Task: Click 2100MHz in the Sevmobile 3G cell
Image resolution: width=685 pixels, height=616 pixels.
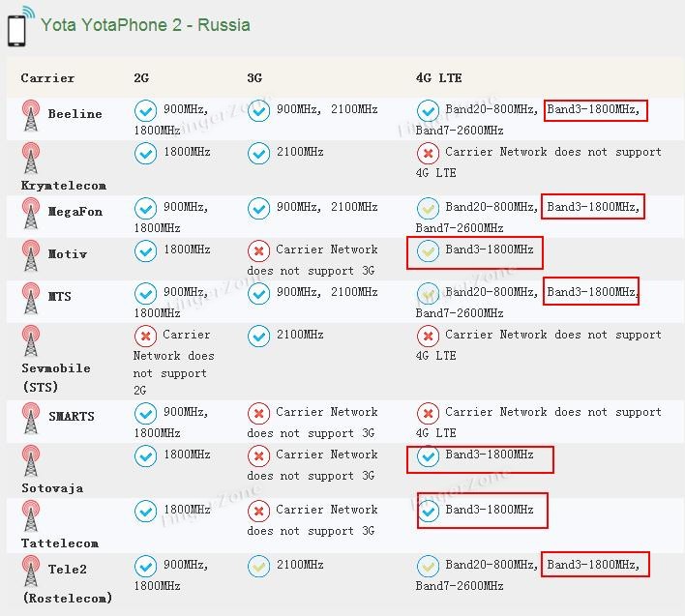Action: [300, 335]
